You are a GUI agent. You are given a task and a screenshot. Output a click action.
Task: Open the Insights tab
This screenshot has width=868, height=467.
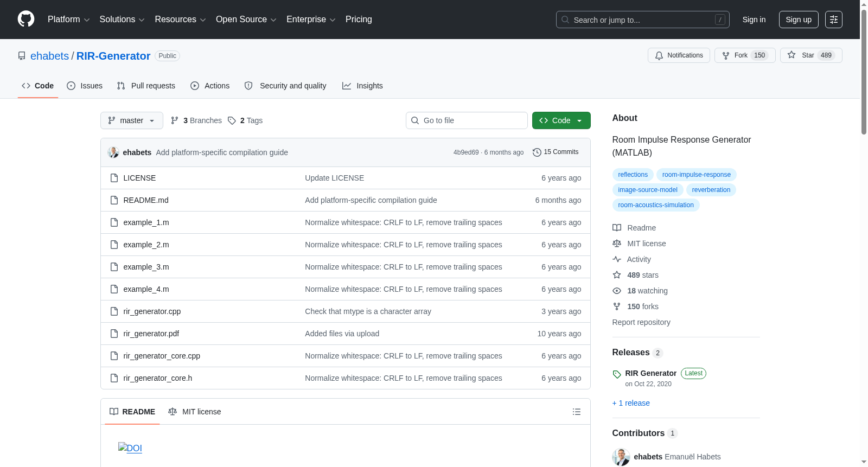[362, 86]
